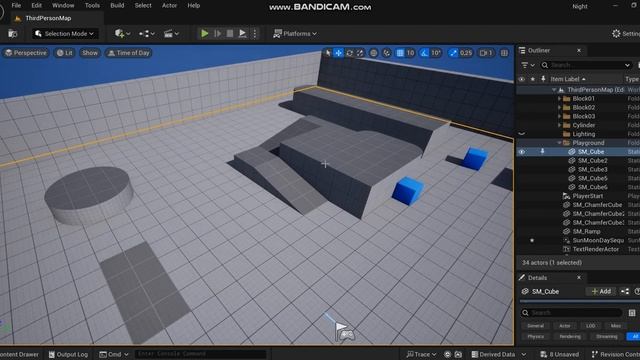The image size is (640, 360).
Task: Activate the select mode cursor tool
Action: coord(328,53)
